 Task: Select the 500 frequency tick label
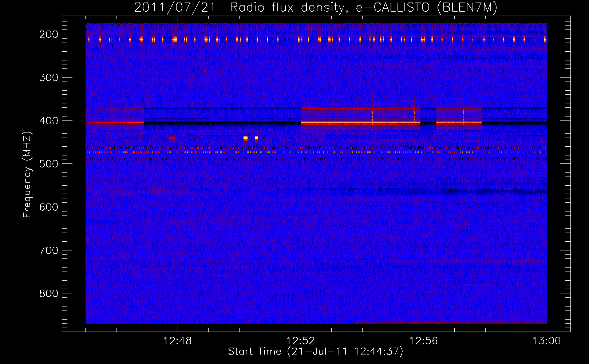tap(49, 164)
